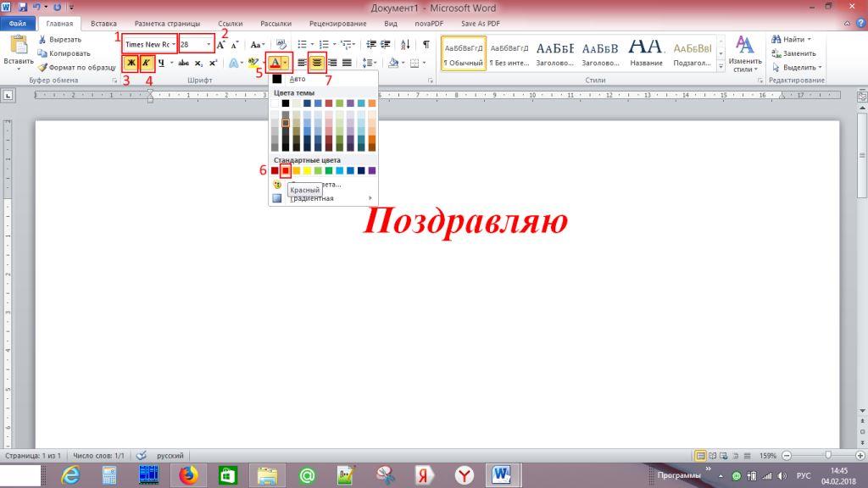
Task: Click the русский language indicator
Action: point(170,455)
